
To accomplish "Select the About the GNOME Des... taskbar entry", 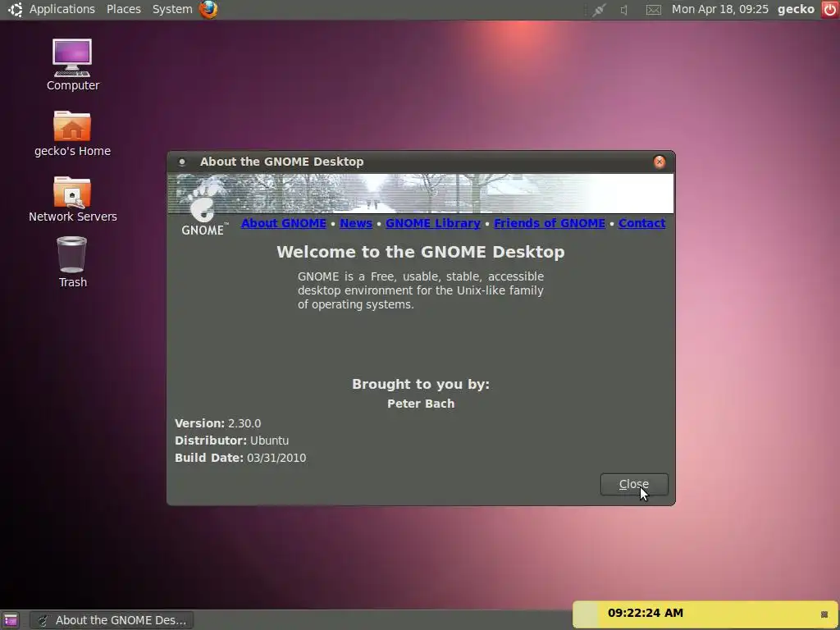I will [112, 620].
